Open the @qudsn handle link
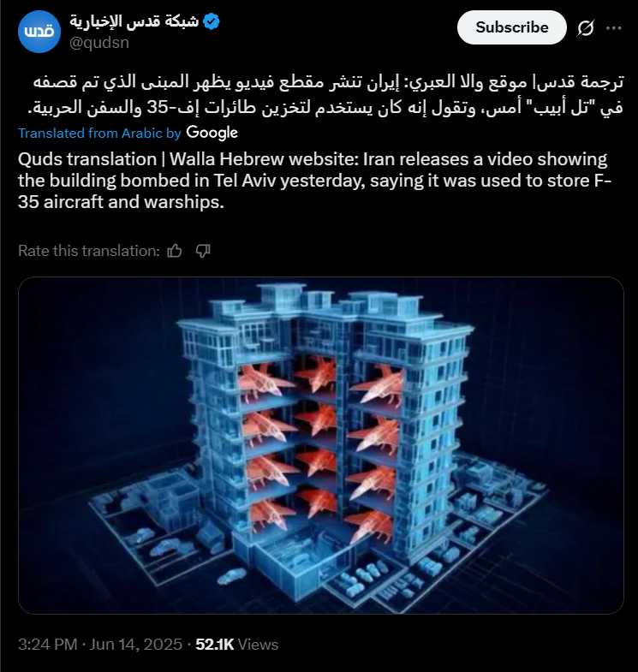 click(99, 43)
